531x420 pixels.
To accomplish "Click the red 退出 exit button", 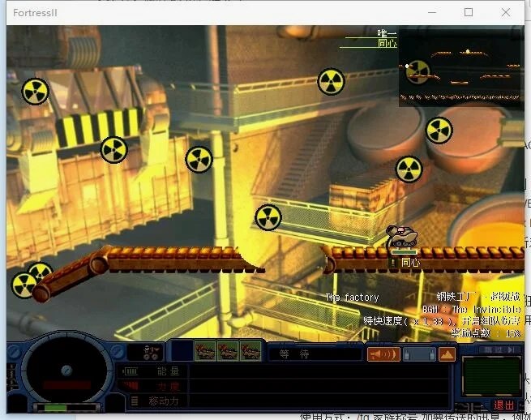I will coord(503,405).
